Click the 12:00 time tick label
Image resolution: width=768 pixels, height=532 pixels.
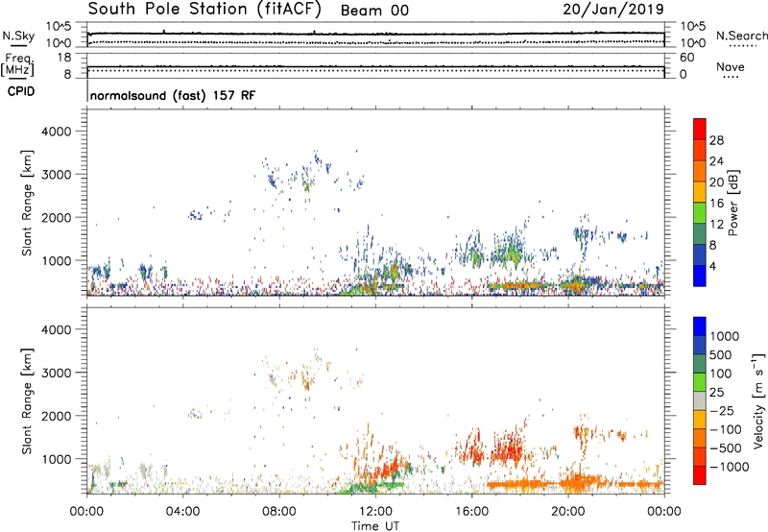pyautogui.click(x=375, y=512)
